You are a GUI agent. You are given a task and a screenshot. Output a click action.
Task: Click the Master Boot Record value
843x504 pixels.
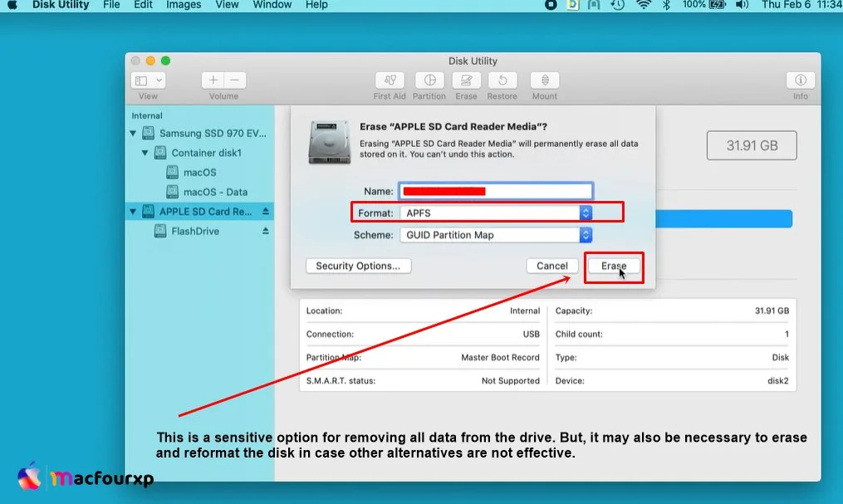500,357
